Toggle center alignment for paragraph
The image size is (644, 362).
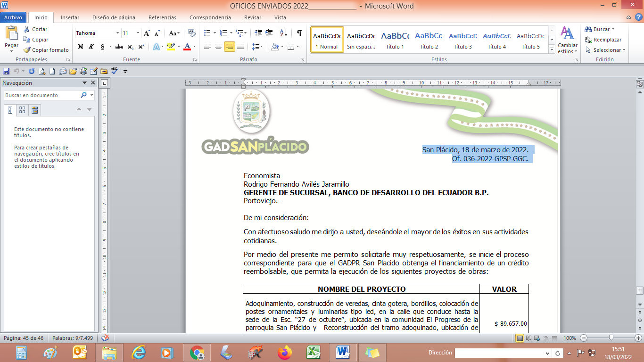point(218,47)
